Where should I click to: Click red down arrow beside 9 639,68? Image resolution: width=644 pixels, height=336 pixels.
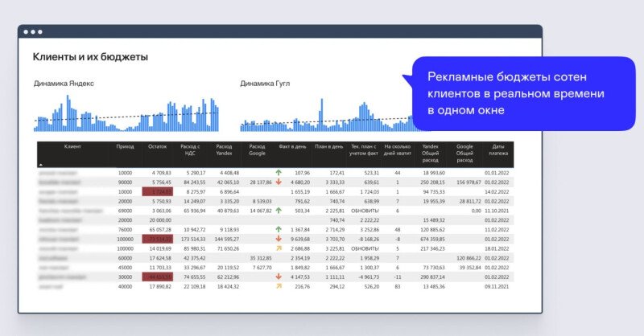coord(279,240)
